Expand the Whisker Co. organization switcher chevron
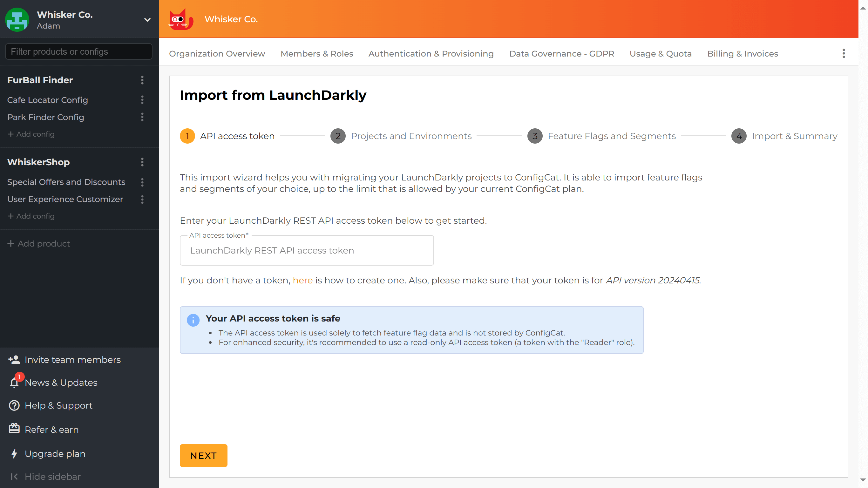The height and width of the screenshot is (488, 868). coord(147,20)
